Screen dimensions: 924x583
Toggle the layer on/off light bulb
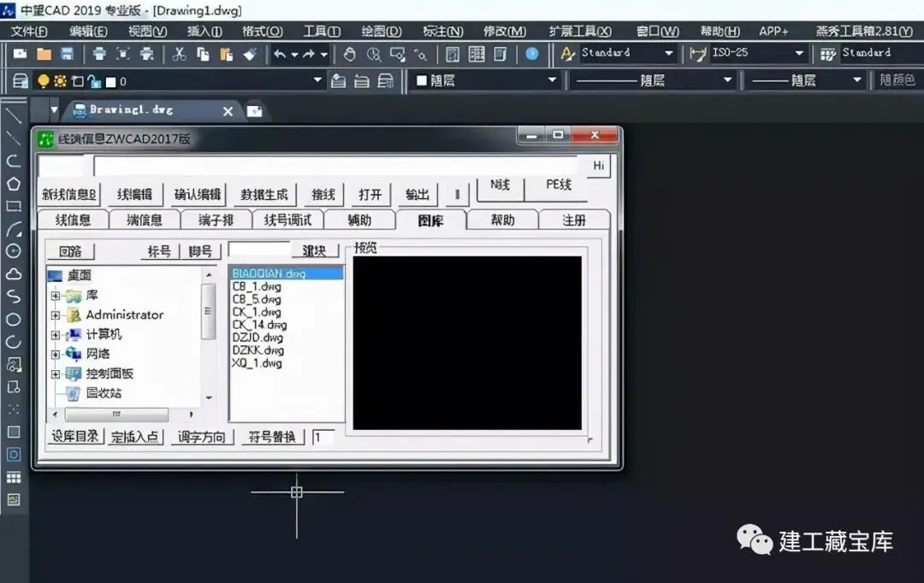[x=43, y=81]
